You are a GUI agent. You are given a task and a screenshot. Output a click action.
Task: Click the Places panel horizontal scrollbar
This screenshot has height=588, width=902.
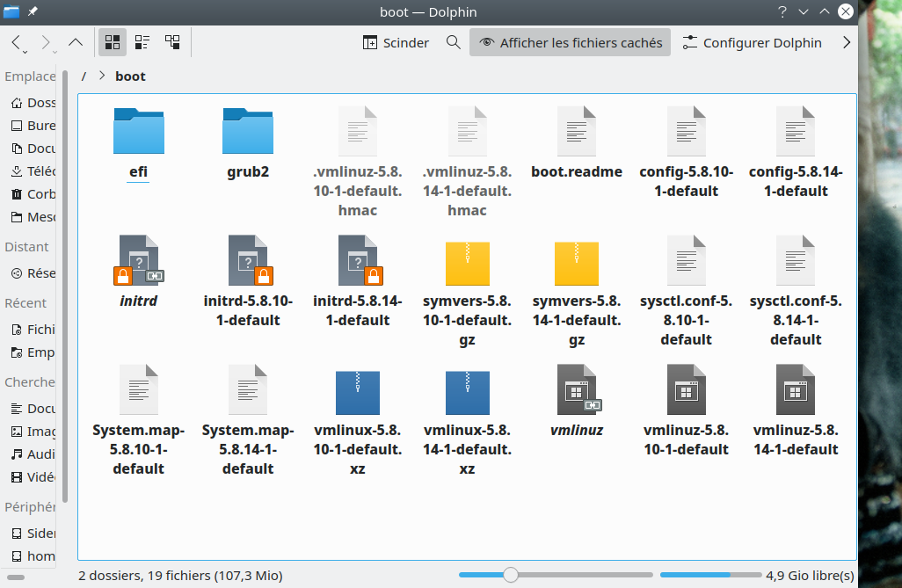pyautogui.click(x=16, y=577)
